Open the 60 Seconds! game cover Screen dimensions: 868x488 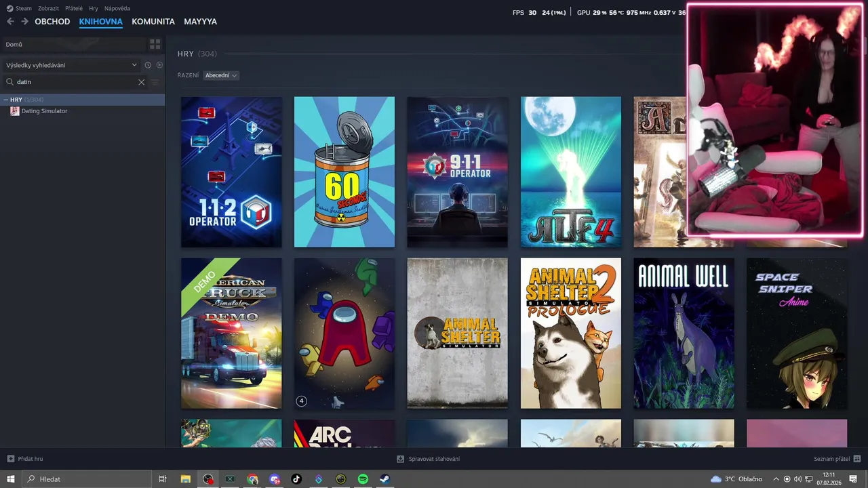point(344,172)
